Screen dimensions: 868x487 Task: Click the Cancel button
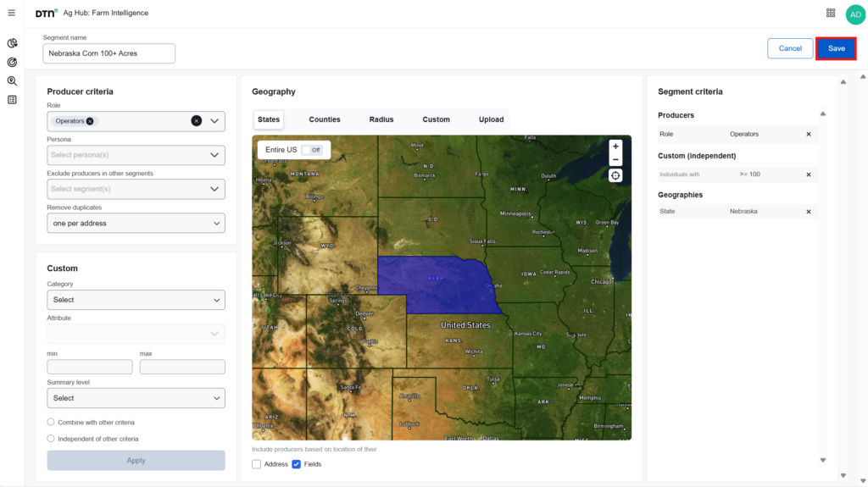coord(790,48)
